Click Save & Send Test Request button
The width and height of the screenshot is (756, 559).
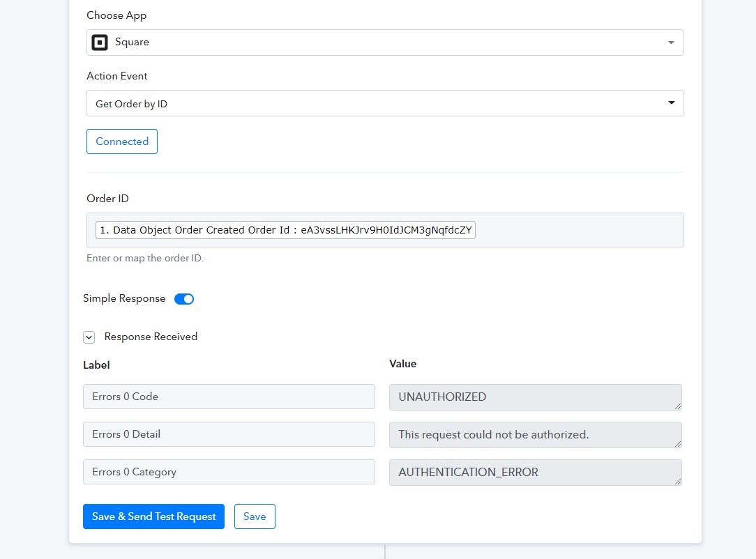click(154, 516)
